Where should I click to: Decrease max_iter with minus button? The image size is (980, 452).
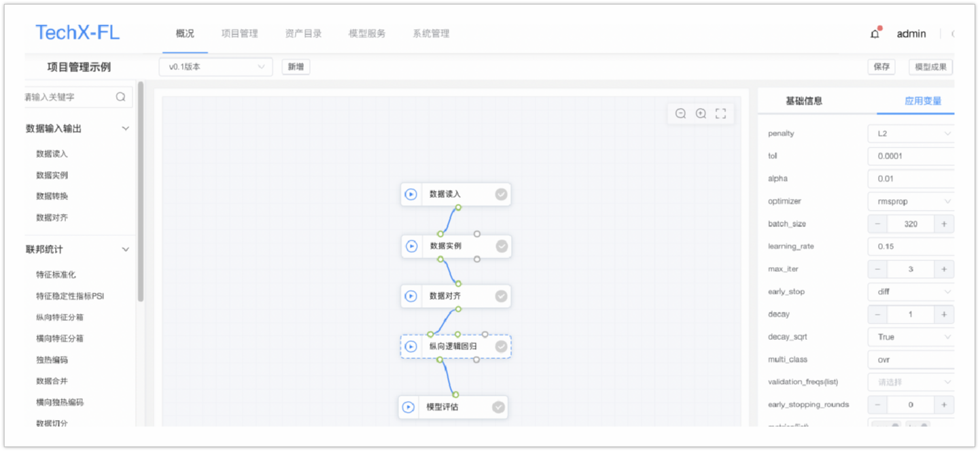[x=877, y=269]
